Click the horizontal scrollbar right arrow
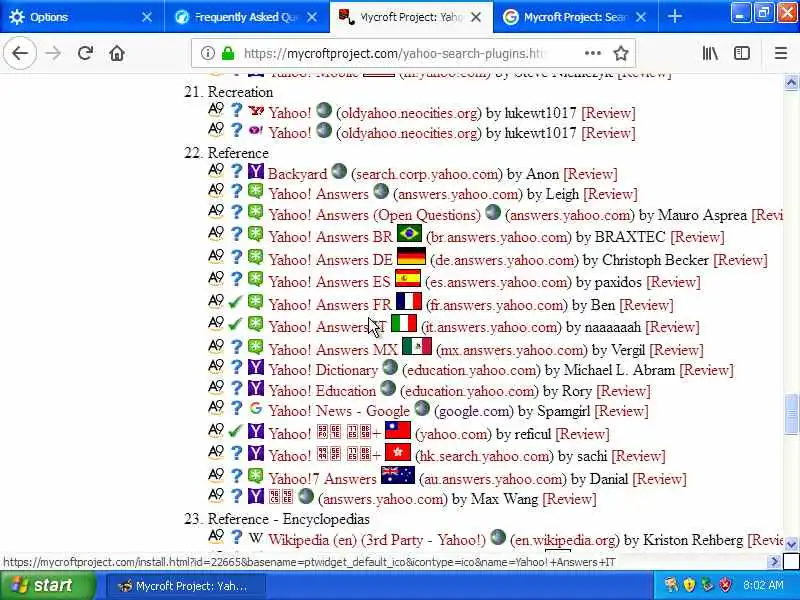 pos(774,562)
